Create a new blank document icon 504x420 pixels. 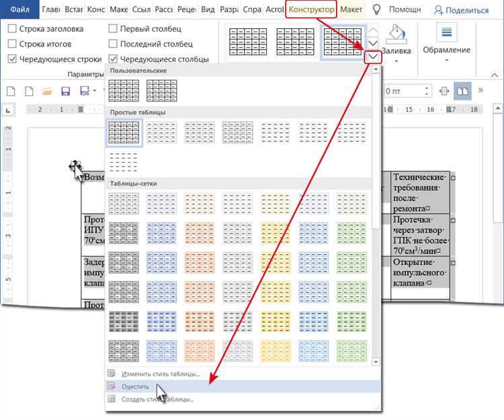(x=11, y=91)
